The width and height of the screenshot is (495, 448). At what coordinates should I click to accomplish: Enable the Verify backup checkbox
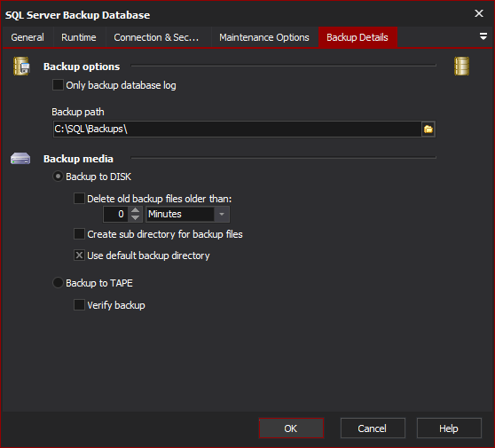click(79, 305)
